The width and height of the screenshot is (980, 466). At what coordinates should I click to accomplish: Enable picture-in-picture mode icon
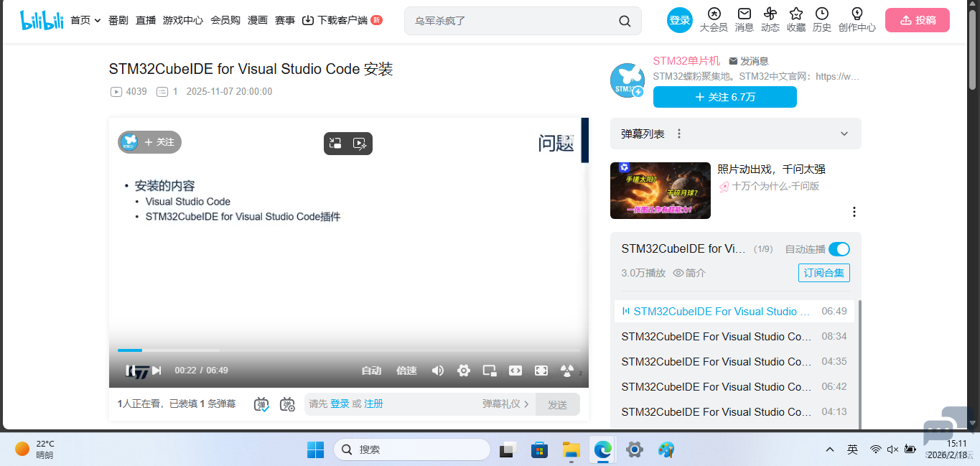[490, 371]
